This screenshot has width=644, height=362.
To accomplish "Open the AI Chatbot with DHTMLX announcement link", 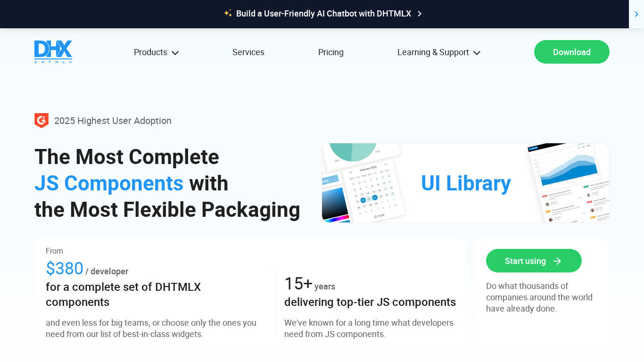I will 323,14.
